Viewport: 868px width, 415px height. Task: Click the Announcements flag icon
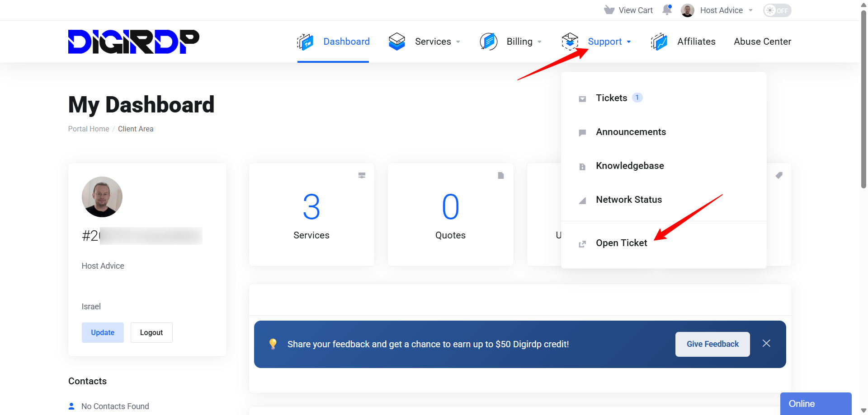[582, 133]
